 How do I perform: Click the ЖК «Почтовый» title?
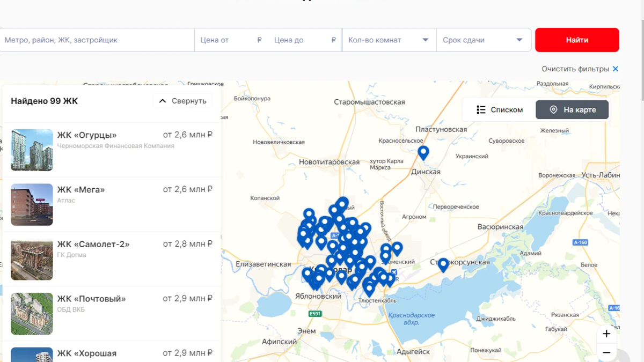click(92, 299)
